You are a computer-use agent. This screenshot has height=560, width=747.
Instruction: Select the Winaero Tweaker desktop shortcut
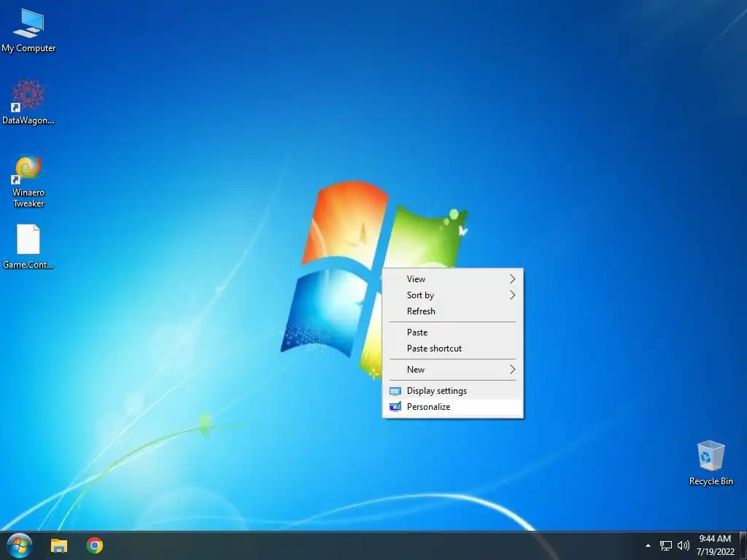pyautogui.click(x=28, y=181)
